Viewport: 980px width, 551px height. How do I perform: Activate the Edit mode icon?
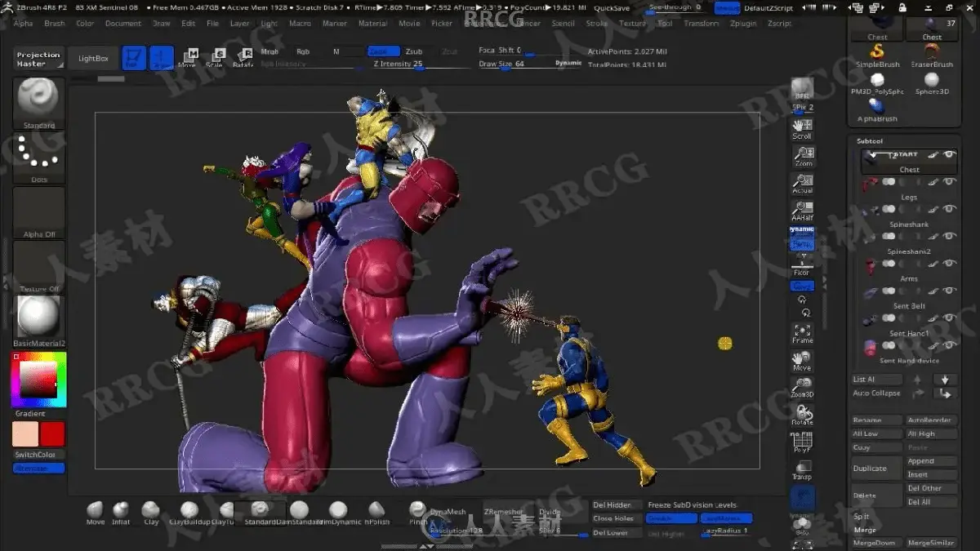134,58
